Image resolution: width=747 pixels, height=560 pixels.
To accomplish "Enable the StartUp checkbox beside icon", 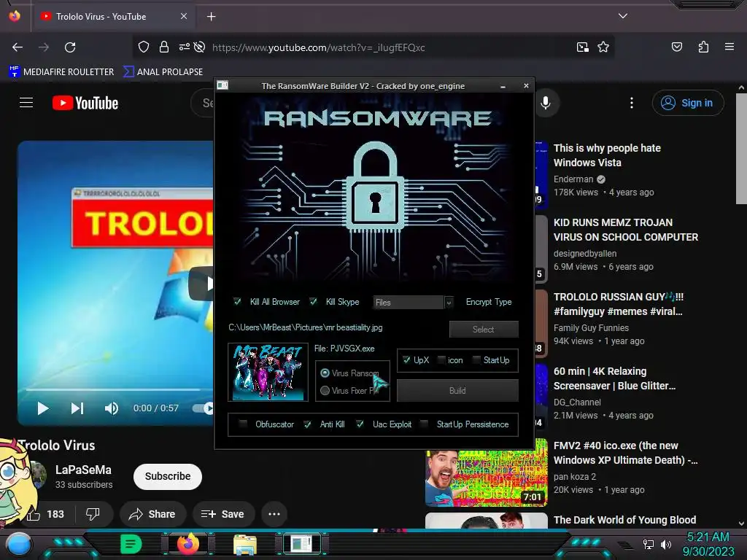I will pos(476,360).
